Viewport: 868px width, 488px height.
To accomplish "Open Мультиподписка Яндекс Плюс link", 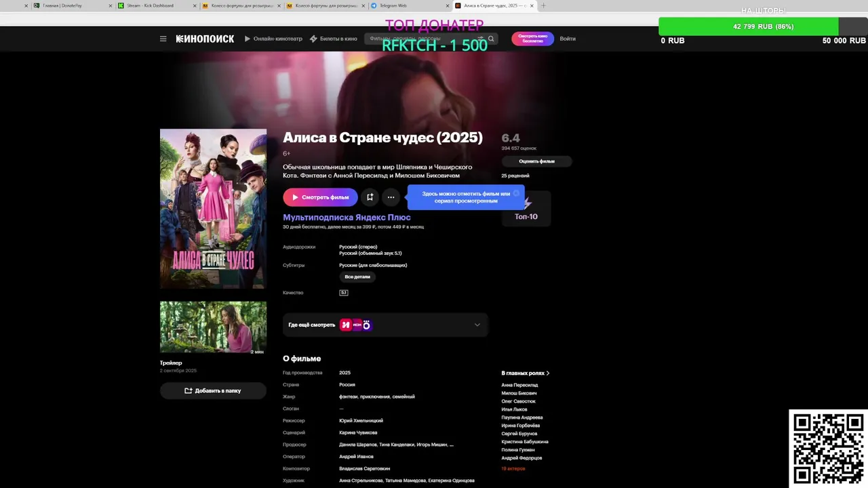I will (347, 218).
